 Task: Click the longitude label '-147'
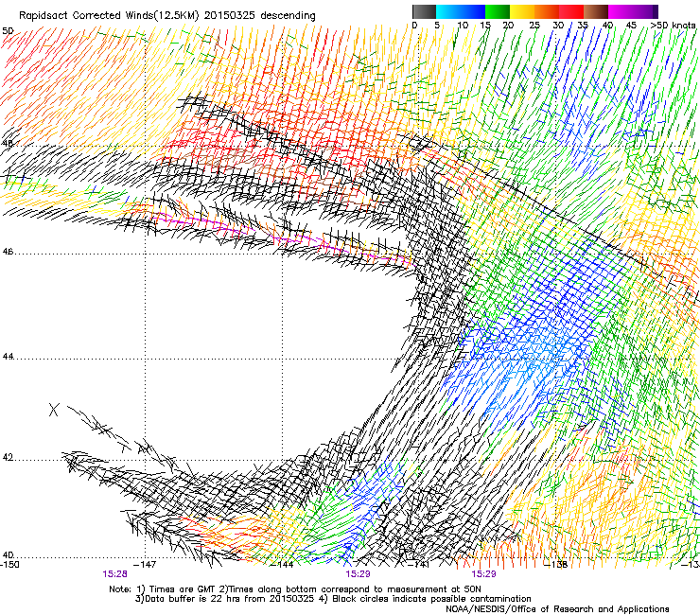147,564
